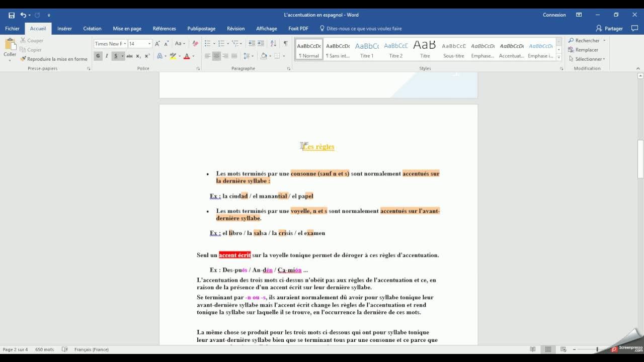The width and height of the screenshot is (644, 362).
Task: Click Rechercher in the Modification group
Action: point(584,41)
